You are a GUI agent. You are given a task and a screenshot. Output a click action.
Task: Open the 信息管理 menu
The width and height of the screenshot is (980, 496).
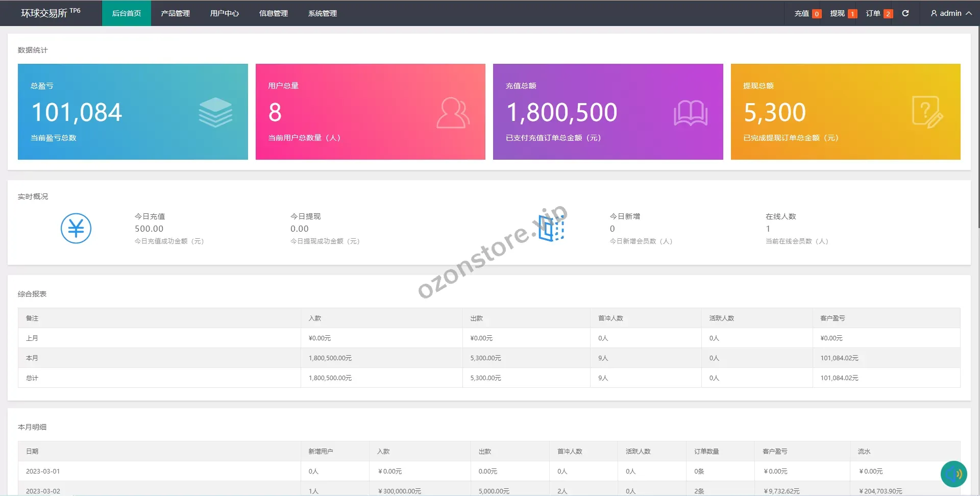(x=273, y=13)
